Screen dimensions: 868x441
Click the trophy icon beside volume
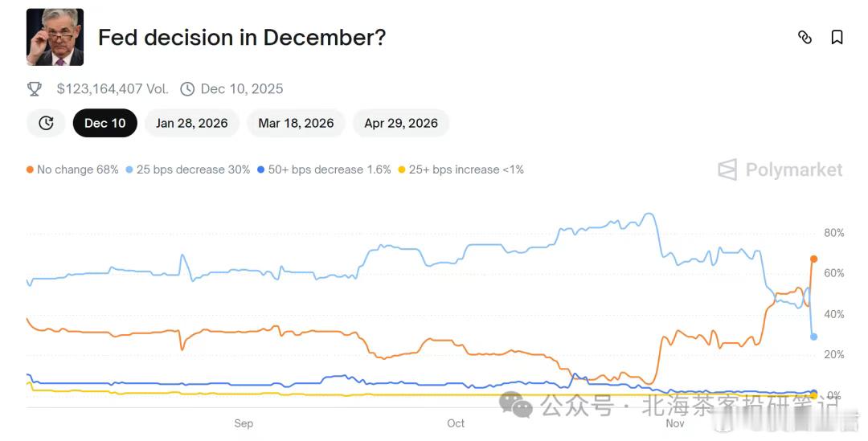click(x=35, y=88)
